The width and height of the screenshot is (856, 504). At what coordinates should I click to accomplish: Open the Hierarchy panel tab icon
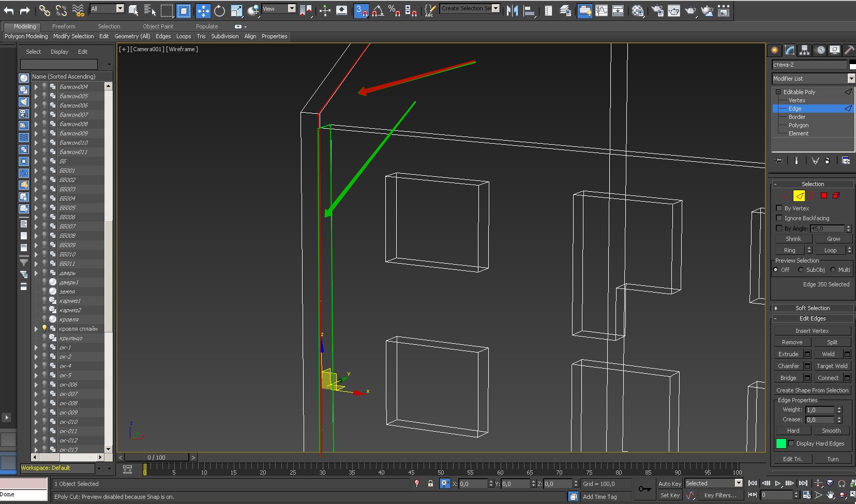tap(804, 50)
